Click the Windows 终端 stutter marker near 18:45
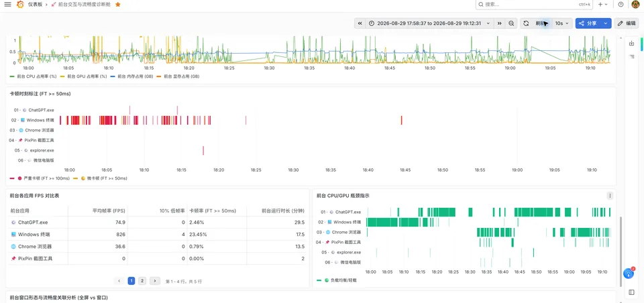The height and width of the screenshot is (303, 644). point(401,120)
